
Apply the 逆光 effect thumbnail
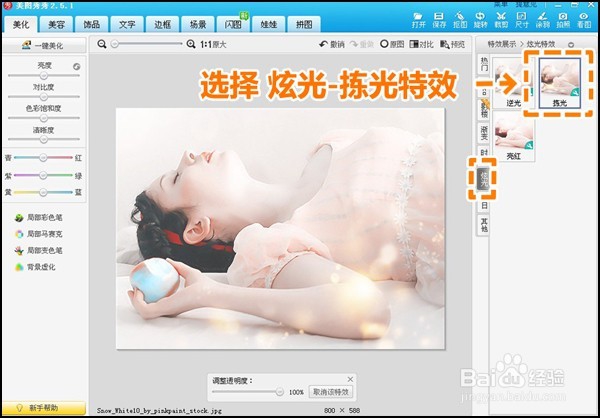513,82
